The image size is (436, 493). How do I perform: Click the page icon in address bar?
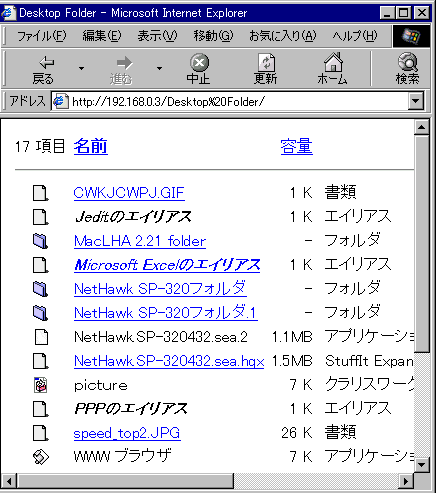coord(60,101)
